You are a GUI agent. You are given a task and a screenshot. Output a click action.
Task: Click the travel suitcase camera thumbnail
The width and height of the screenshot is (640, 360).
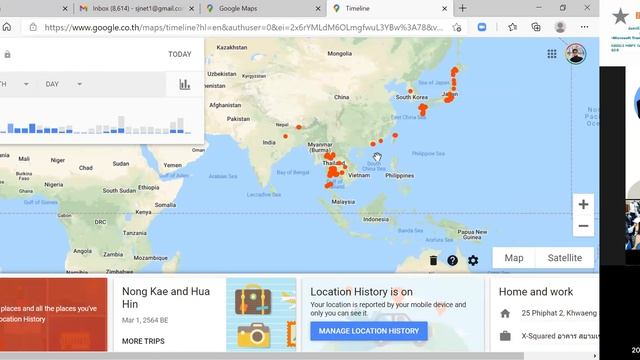(261, 314)
